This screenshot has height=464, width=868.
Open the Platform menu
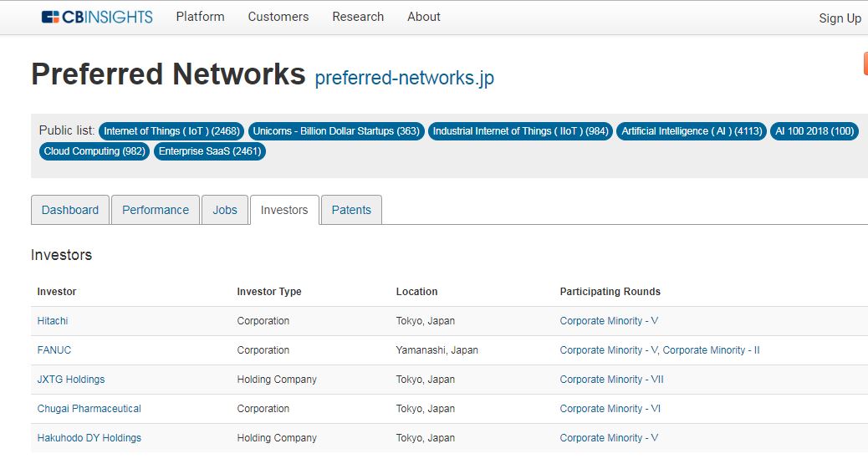(201, 17)
